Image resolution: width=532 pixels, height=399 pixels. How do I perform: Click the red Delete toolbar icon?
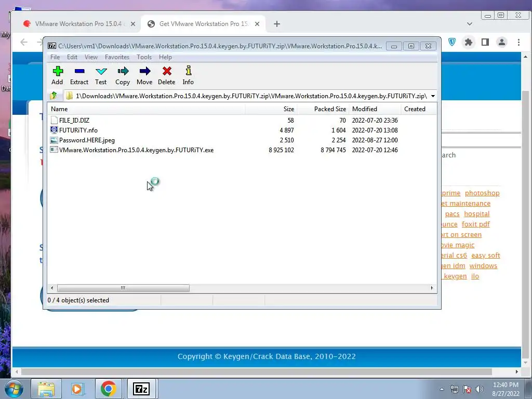(167, 71)
